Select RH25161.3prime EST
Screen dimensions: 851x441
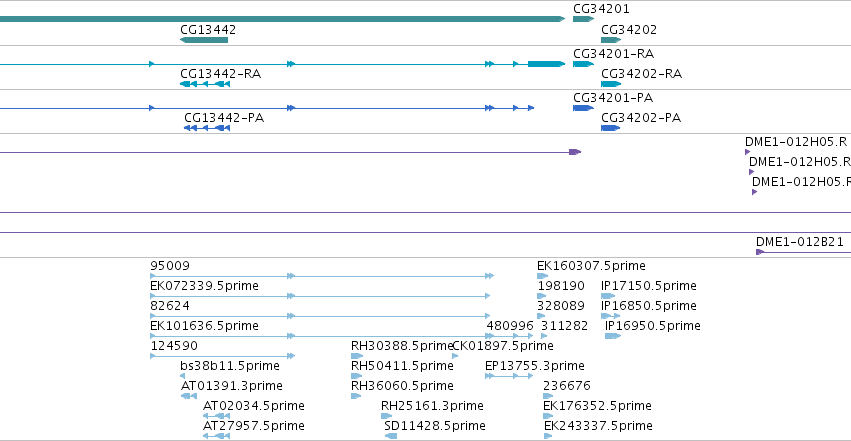pyautogui.click(x=386, y=416)
